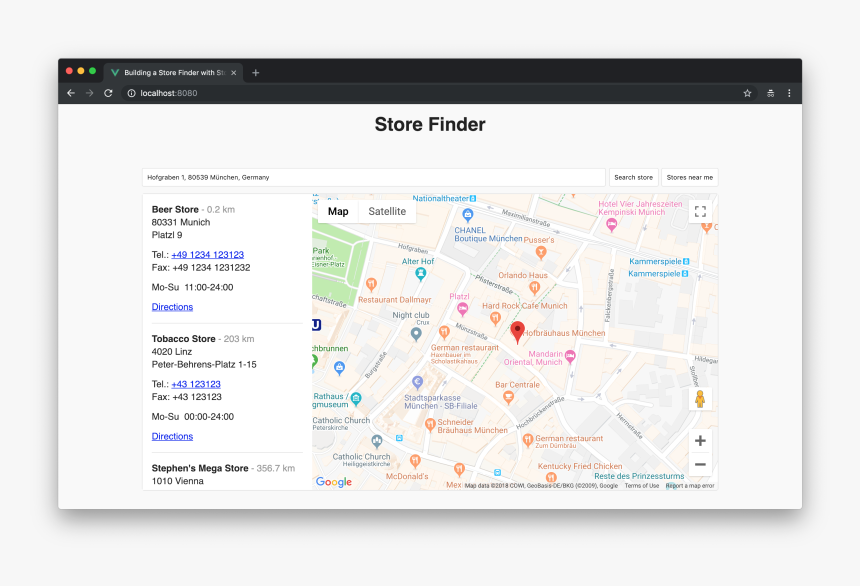Click the Bar Centrale pin
860x586 pixels.
tap(508, 397)
